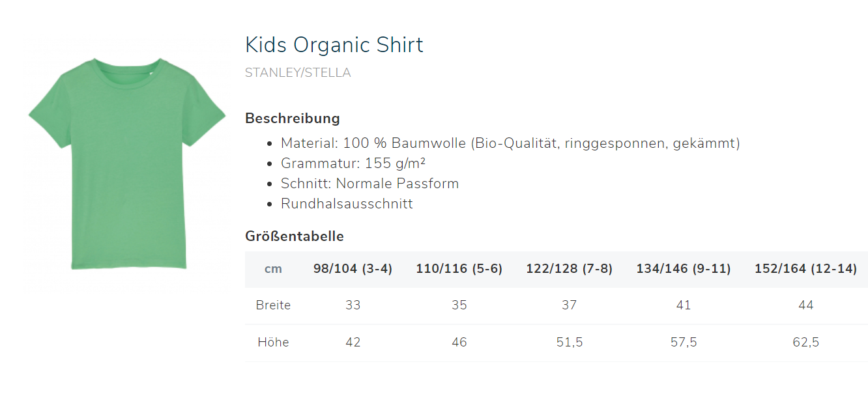Click the Breite row label
Image resolution: width=868 pixels, height=394 pixels.
click(x=273, y=305)
